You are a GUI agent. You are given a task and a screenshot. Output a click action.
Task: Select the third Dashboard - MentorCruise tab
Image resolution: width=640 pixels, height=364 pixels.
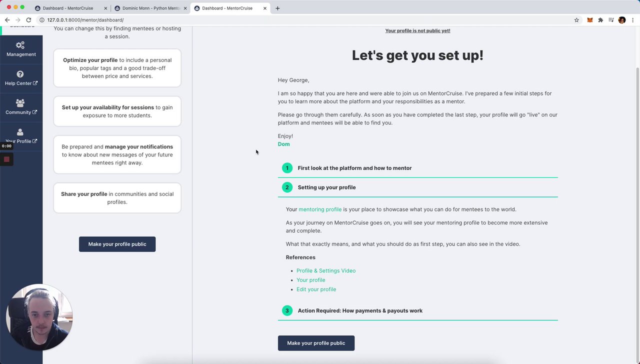230,8
